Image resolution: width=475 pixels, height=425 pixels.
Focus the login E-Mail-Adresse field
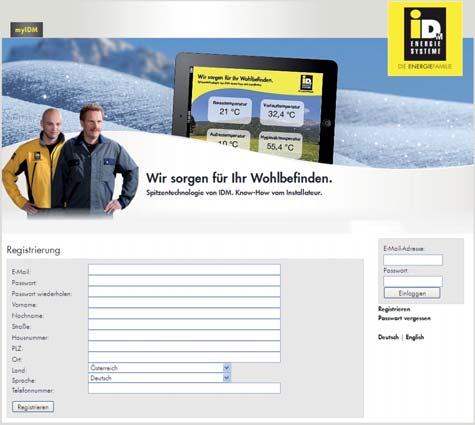[x=413, y=260]
